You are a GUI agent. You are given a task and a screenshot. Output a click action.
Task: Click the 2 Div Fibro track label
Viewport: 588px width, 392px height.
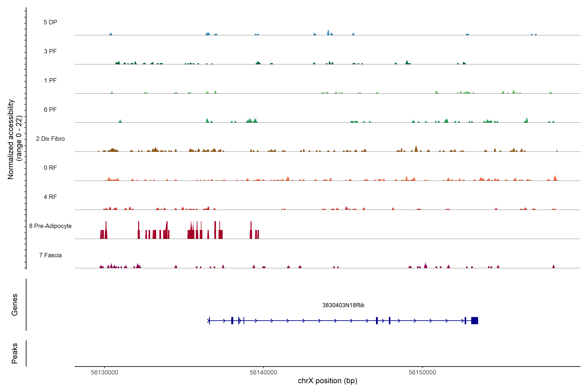50,139
